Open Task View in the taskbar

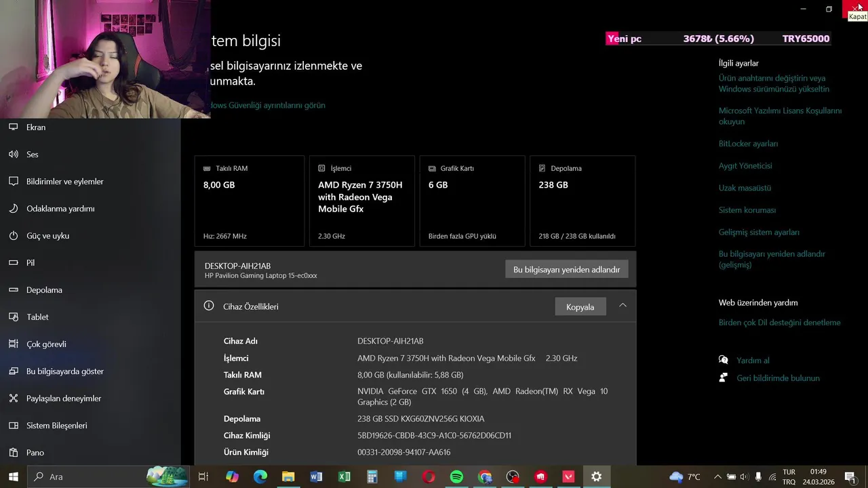pos(203,476)
